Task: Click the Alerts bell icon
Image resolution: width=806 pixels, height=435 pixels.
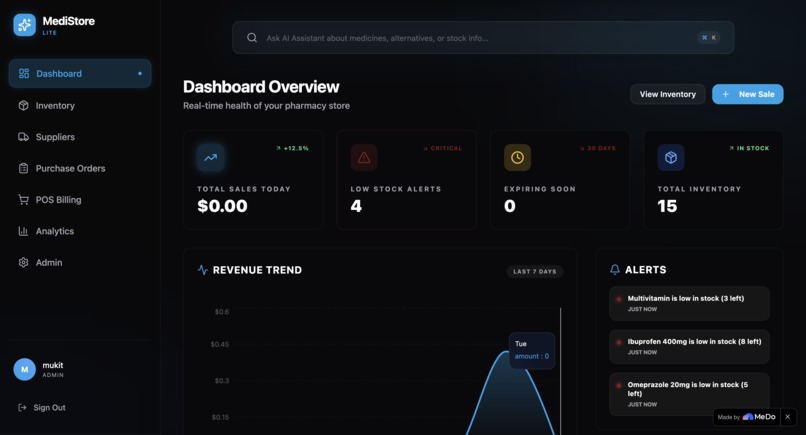Action: click(615, 269)
